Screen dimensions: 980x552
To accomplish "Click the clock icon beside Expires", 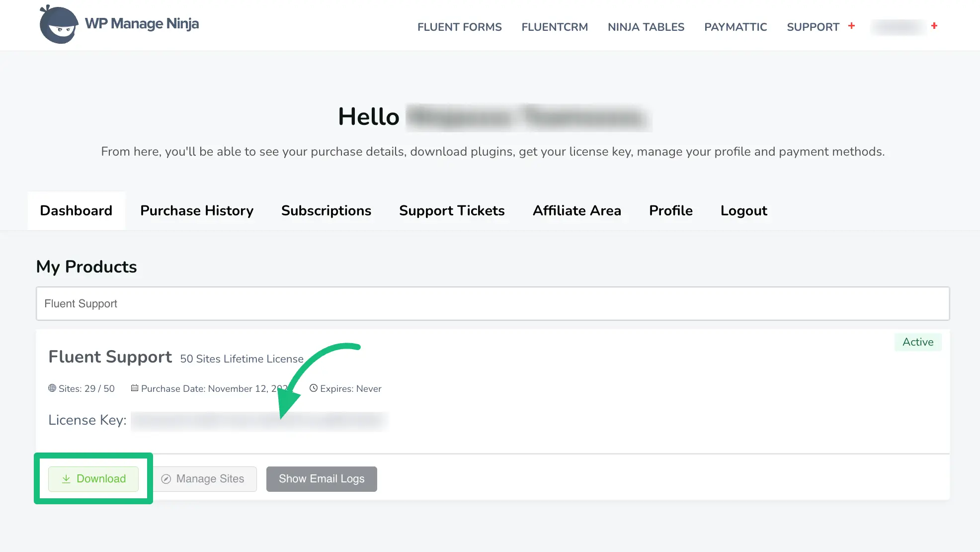I will (x=314, y=388).
